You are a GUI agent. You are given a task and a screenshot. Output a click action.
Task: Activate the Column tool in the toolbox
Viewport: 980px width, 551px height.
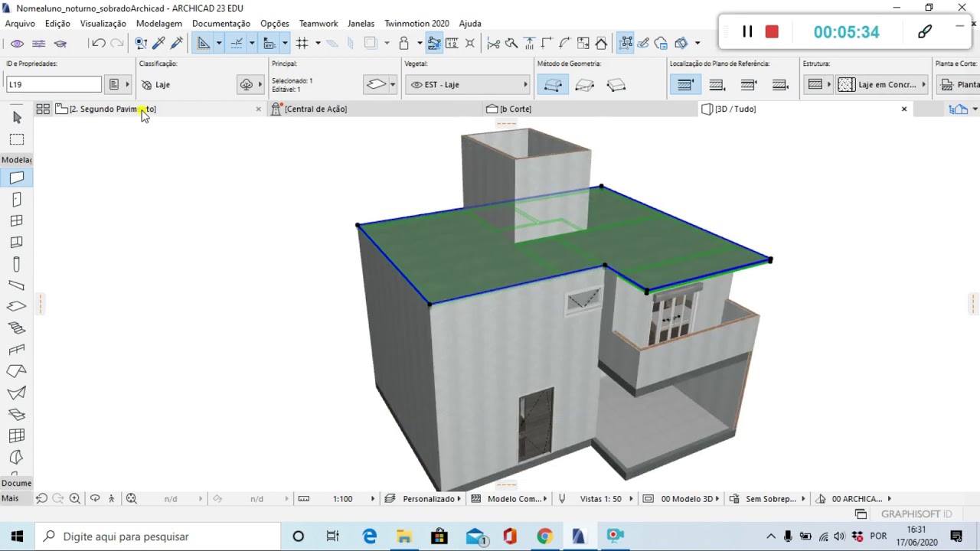[x=17, y=264]
